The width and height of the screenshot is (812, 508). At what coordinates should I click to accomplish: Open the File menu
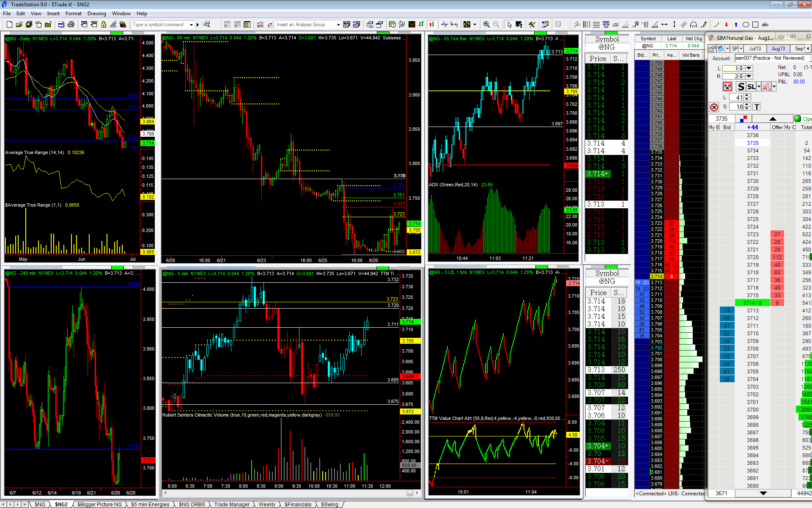click(x=7, y=14)
